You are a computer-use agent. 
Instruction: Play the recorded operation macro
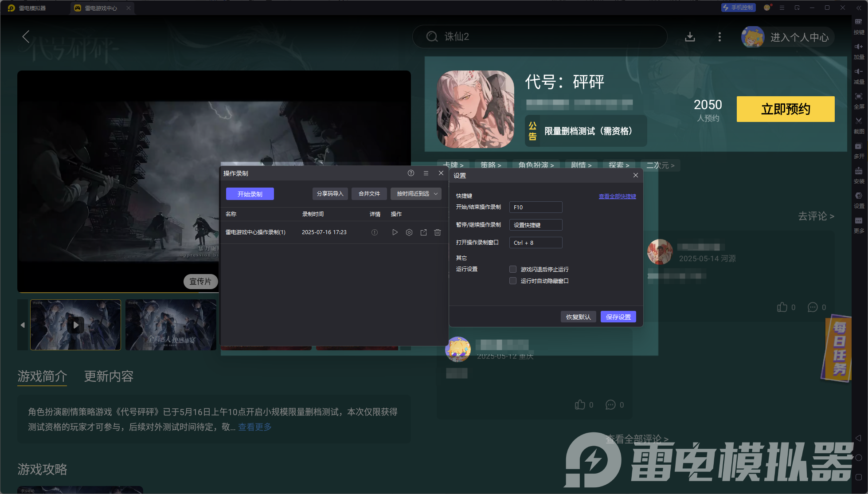(395, 232)
